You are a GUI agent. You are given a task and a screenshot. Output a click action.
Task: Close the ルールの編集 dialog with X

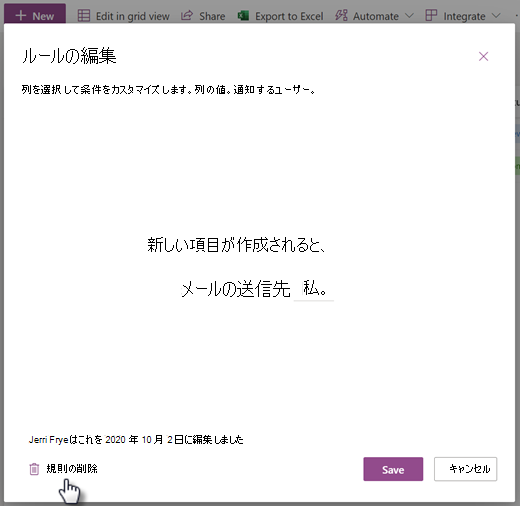tap(483, 56)
